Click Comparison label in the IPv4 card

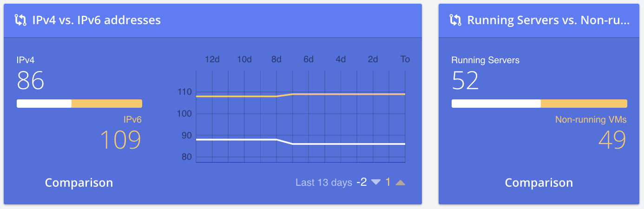point(79,183)
